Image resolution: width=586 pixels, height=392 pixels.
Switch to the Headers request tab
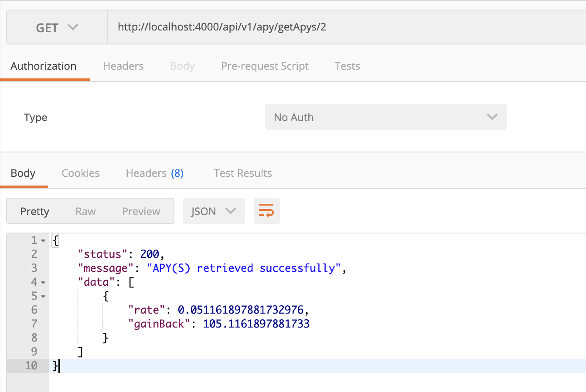click(123, 66)
